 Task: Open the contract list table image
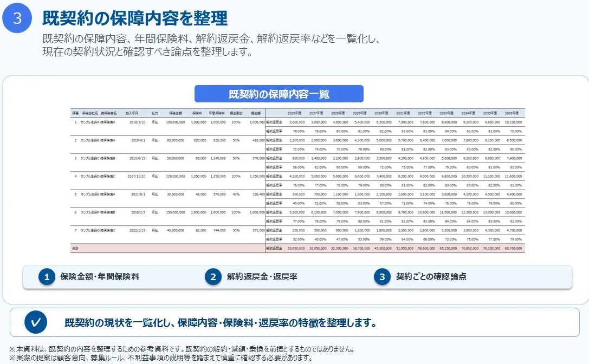tap(297, 181)
